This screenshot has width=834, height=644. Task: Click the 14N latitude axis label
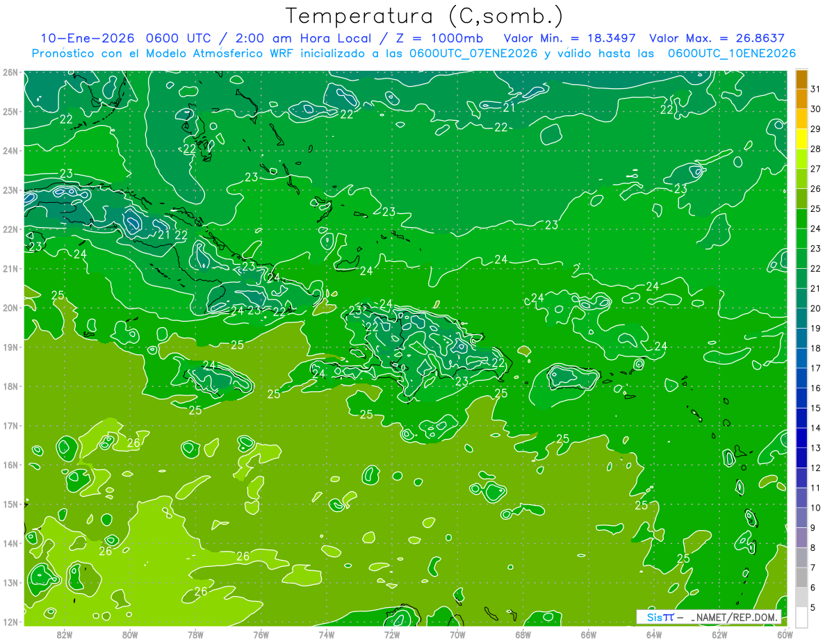[x=10, y=543]
